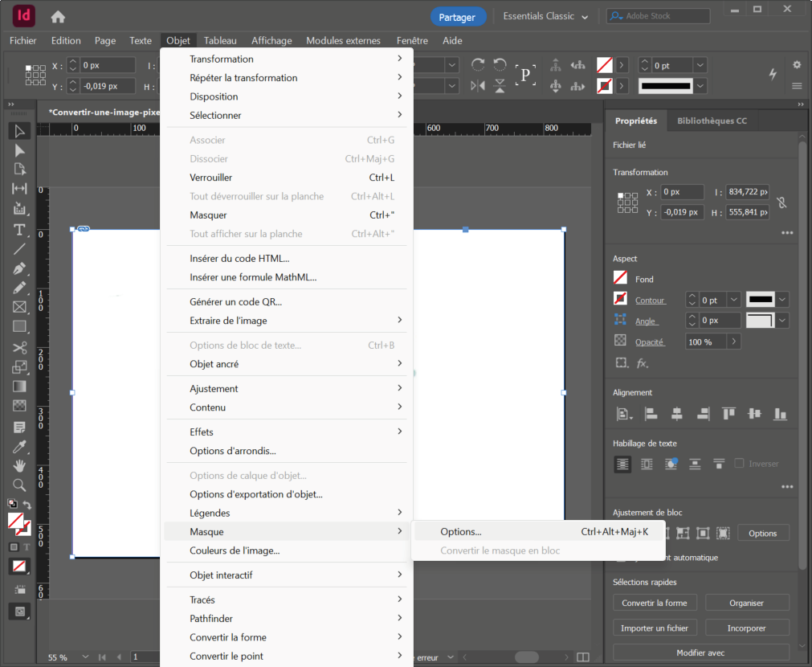Pick the Eyedropper tool

pyautogui.click(x=19, y=447)
